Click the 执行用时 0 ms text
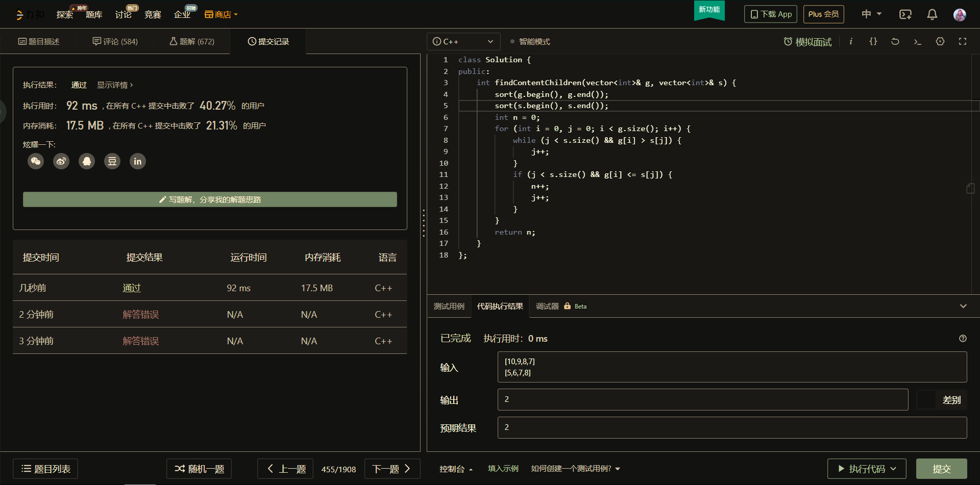Viewport: 980px width, 485px height. coord(516,339)
